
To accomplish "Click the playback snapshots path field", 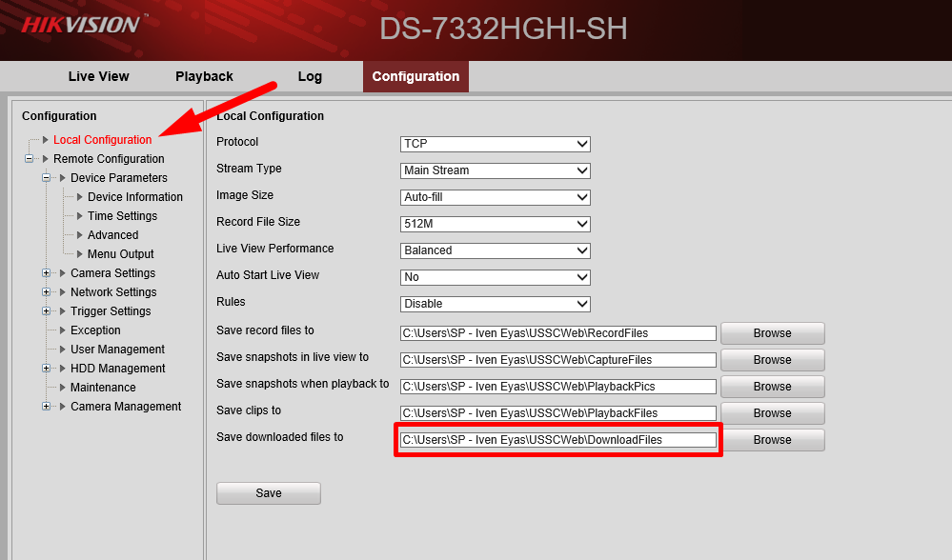I will [x=558, y=387].
